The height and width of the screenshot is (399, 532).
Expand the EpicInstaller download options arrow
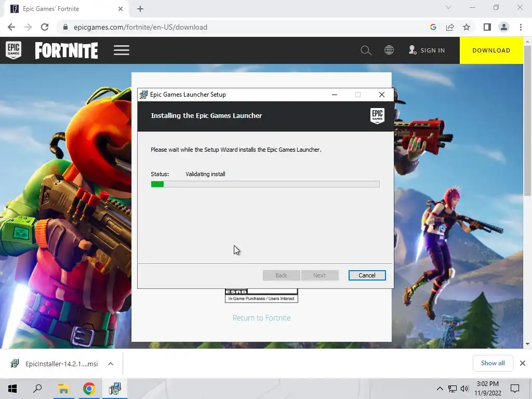(111, 364)
